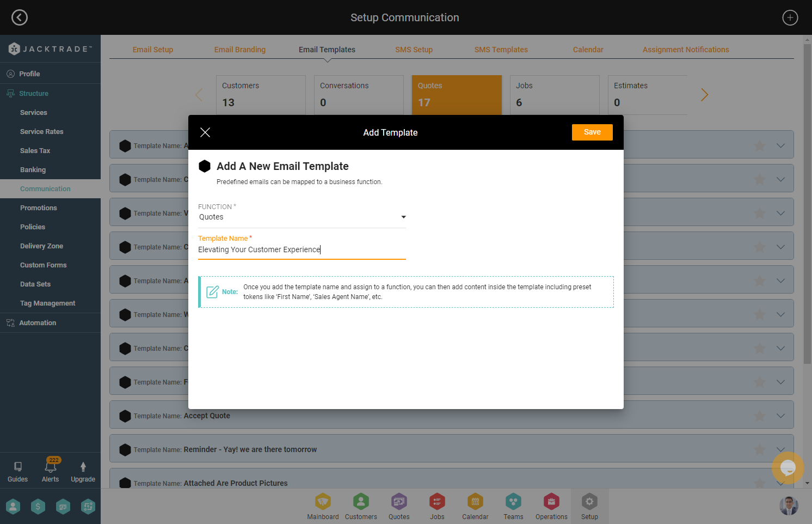Screen dimensions: 812x524
Task: Click the teal person hexagon shortcut icon
Action: (13, 507)
